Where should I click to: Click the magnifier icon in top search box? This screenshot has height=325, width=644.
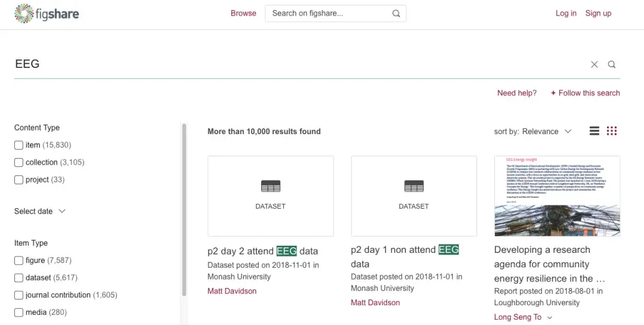coord(397,14)
